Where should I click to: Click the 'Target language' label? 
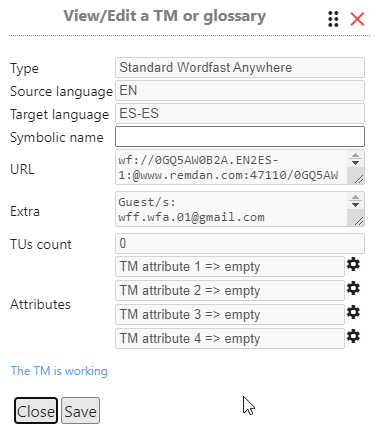coord(59,114)
